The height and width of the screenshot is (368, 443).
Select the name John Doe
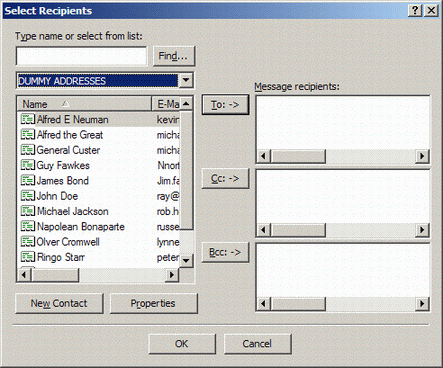point(57,196)
